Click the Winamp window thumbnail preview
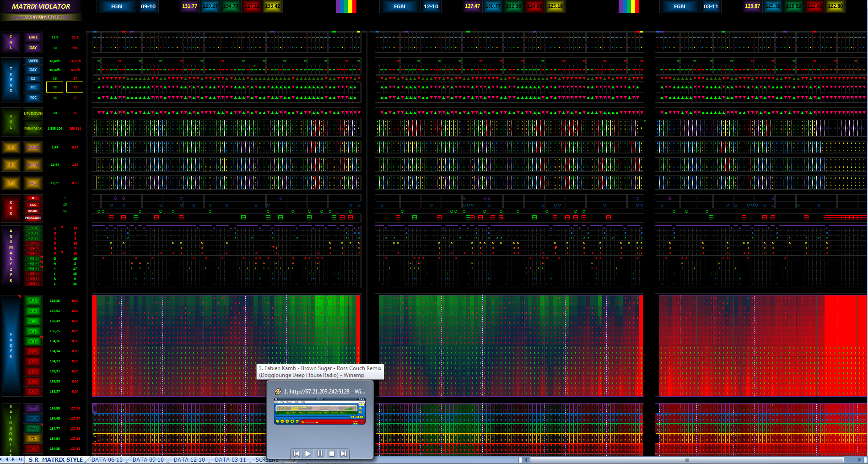The width and height of the screenshot is (868, 464). [x=319, y=411]
